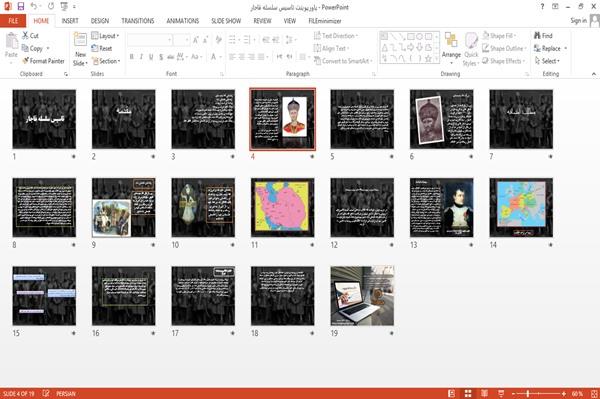This screenshot has height=399, width=600.
Task: Open the font name combo box
Action: point(150,40)
